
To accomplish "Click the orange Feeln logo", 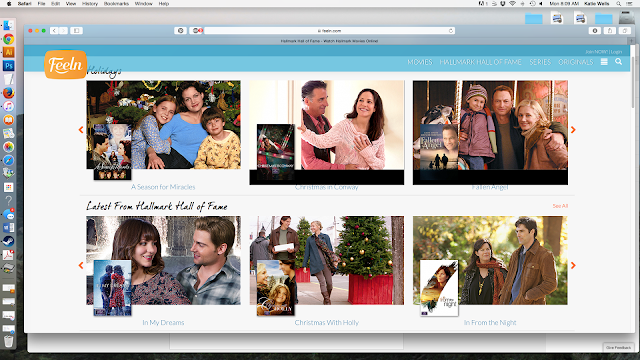I will 65,64.
